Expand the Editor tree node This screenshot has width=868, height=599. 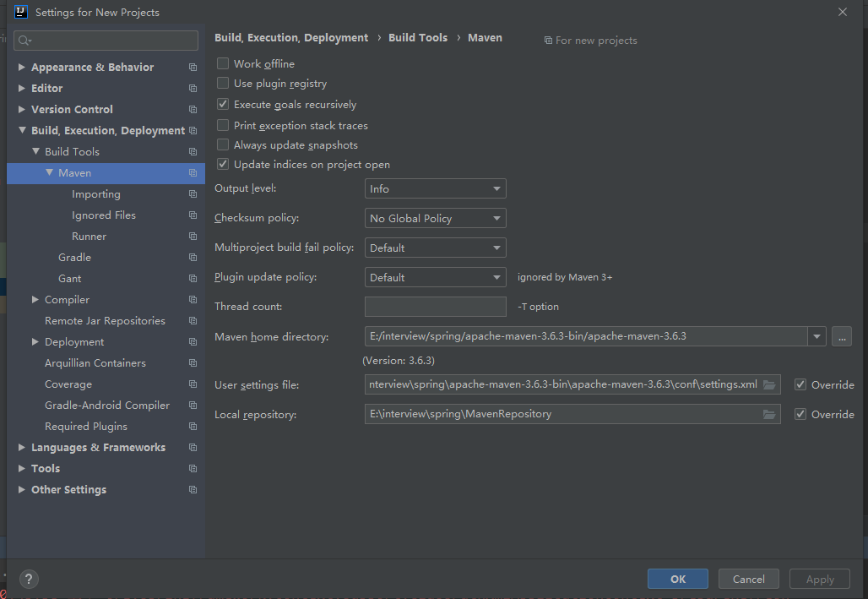click(x=22, y=88)
